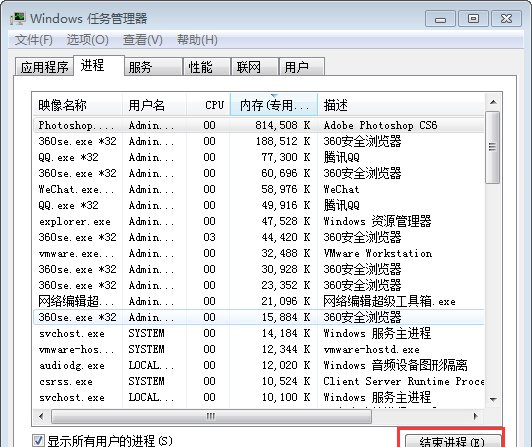532x447 pixels.
Task: Click vertical scrollbar up arrow
Action: point(493,102)
